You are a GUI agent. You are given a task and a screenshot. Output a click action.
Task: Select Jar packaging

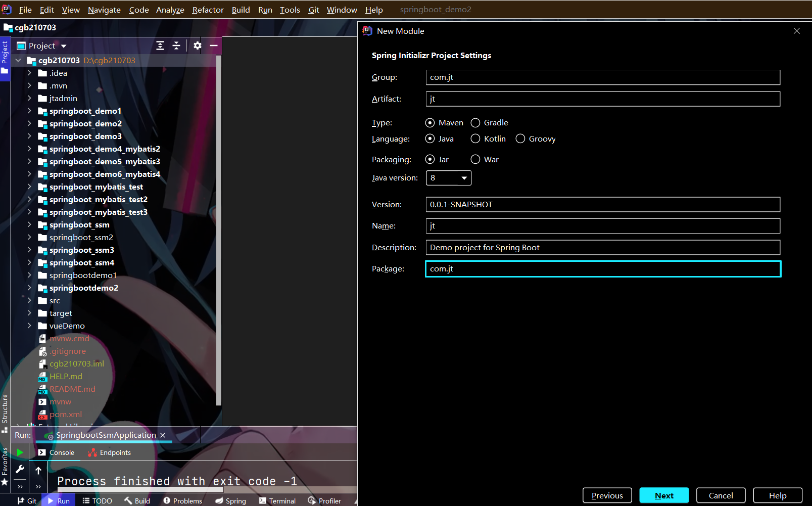(x=437, y=160)
